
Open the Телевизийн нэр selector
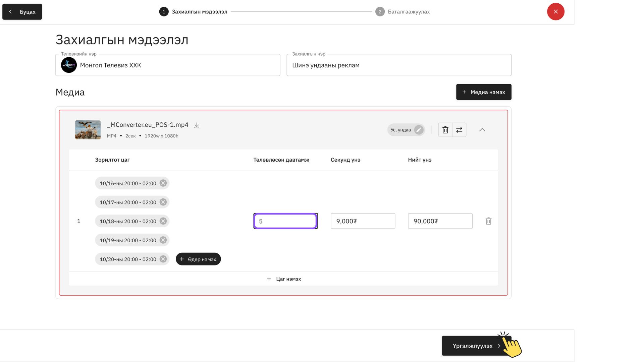coord(168,65)
